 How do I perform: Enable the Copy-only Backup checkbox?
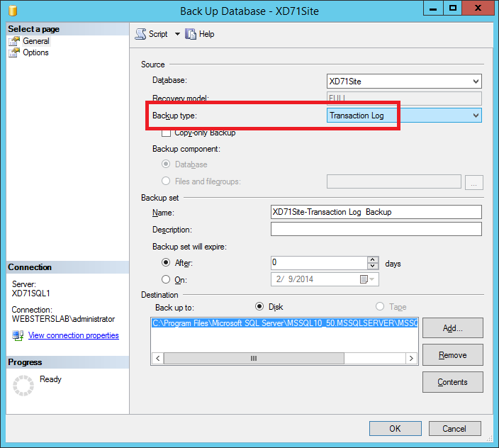click(167, 133)
